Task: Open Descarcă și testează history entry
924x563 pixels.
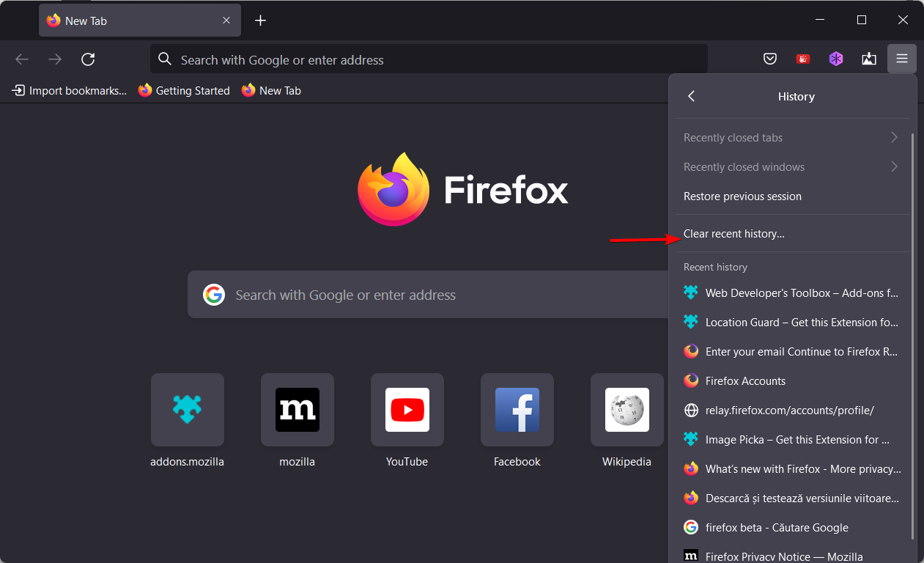Action: click(792, 498)
